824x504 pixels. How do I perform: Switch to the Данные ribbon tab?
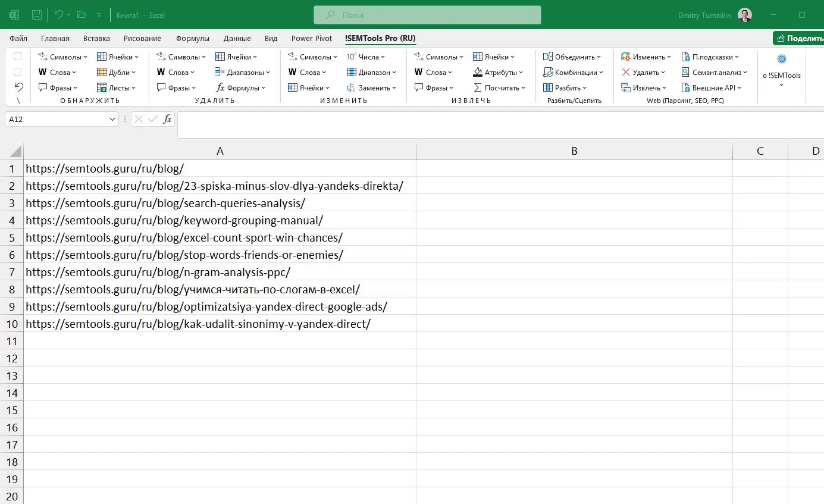(237, 39)
